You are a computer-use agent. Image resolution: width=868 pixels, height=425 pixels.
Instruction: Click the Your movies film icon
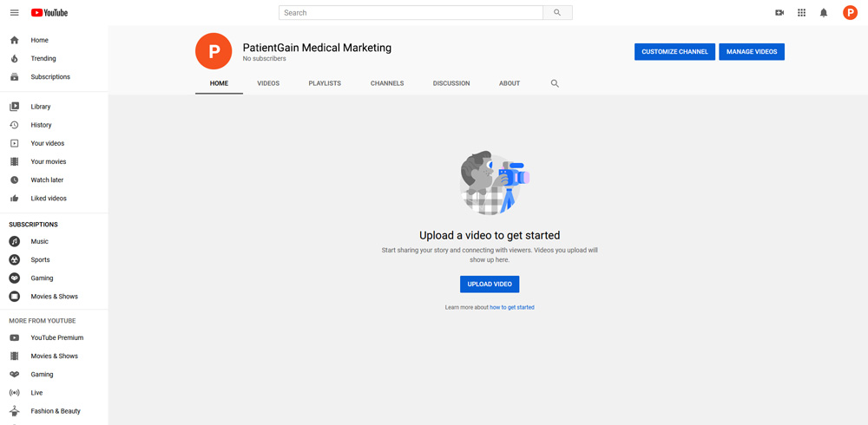(15, 161)
